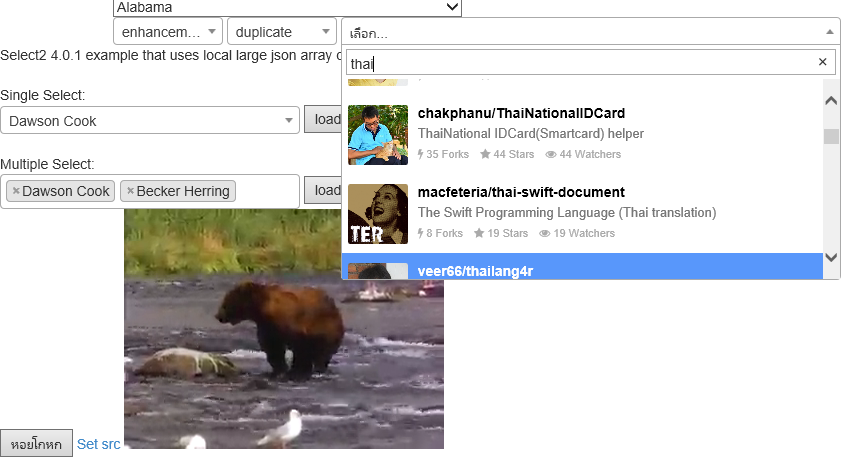Remove the Dawson Cook tag

(x=16, y=191)
